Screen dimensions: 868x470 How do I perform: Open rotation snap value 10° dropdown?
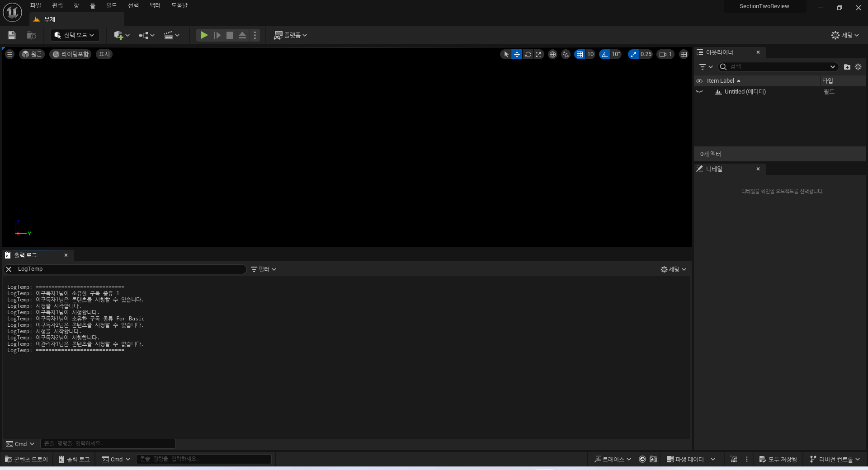[x=616, y=54]
